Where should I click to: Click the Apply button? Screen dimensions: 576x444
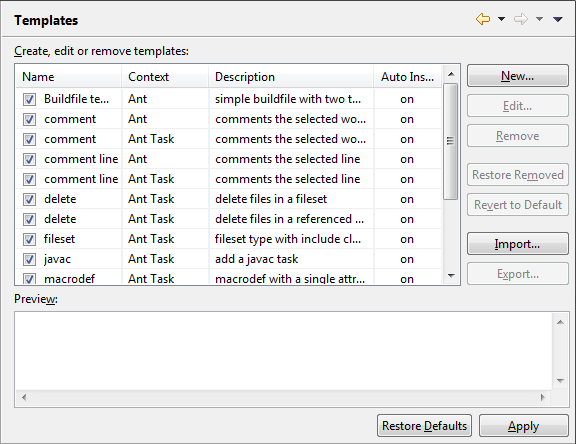click(x=523, y=426)
